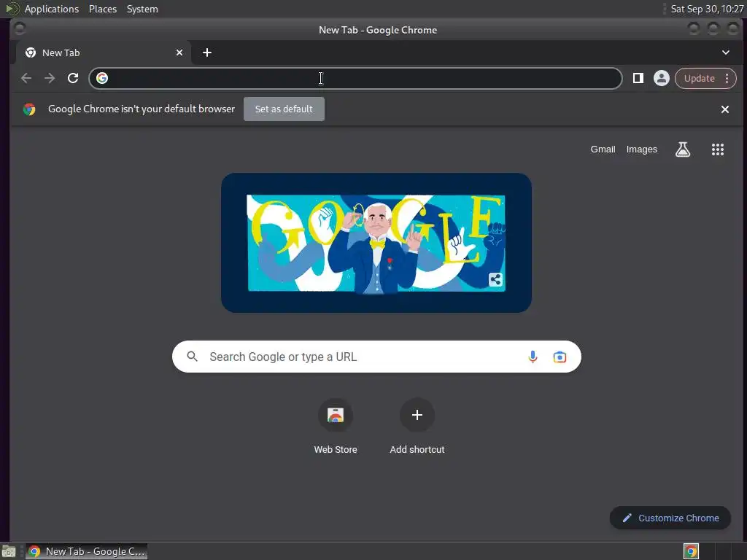The image size is (747, 560).
Task: Open the three-dot Chrome menu
Action: pos(727,78)
